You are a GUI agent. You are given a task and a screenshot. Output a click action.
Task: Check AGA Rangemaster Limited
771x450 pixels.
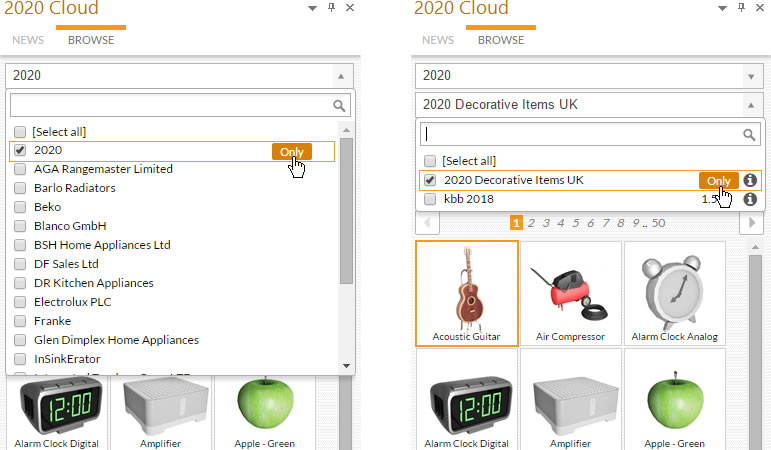point(20,169)
